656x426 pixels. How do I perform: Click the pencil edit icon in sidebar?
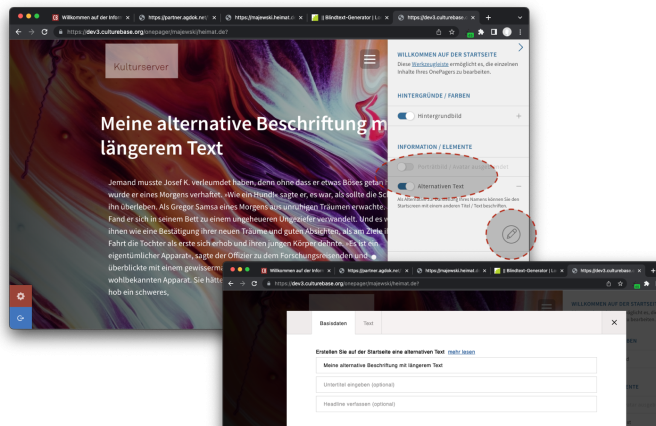[x=511, y=233]
